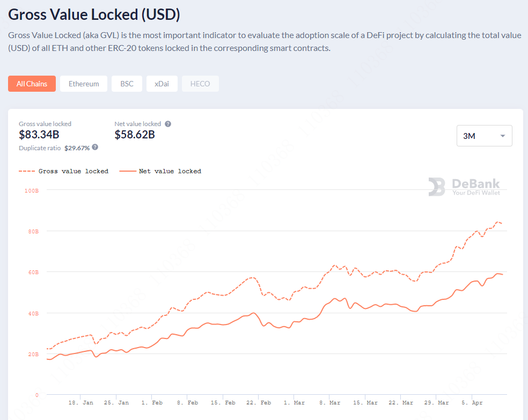Click the 5. Apr axis tick label
The image size is (528, 420).
(x=472, y=402)
